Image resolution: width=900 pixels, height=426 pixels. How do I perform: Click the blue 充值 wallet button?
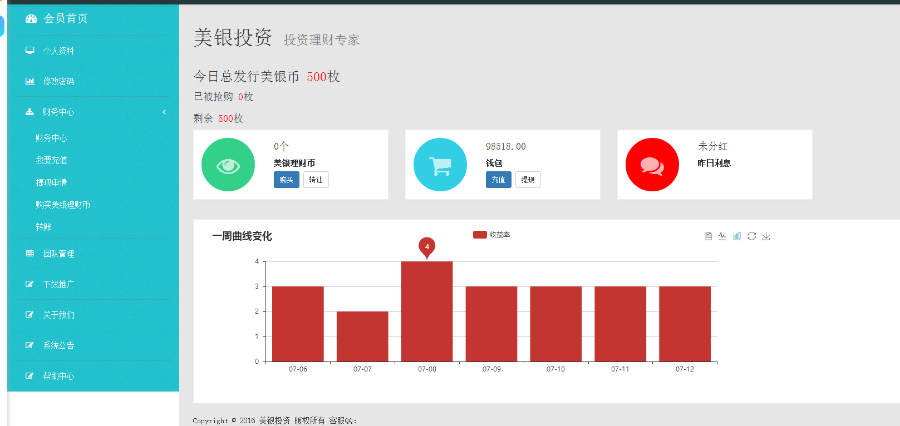pos(498,180)
